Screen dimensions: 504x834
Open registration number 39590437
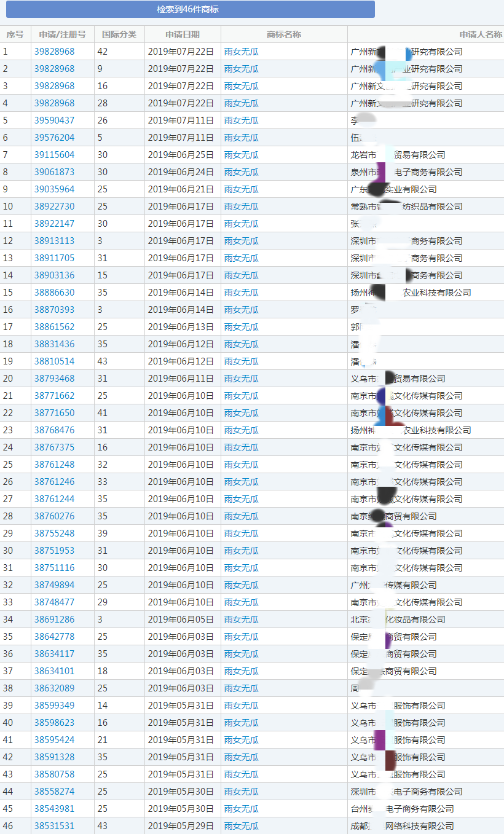54,120
